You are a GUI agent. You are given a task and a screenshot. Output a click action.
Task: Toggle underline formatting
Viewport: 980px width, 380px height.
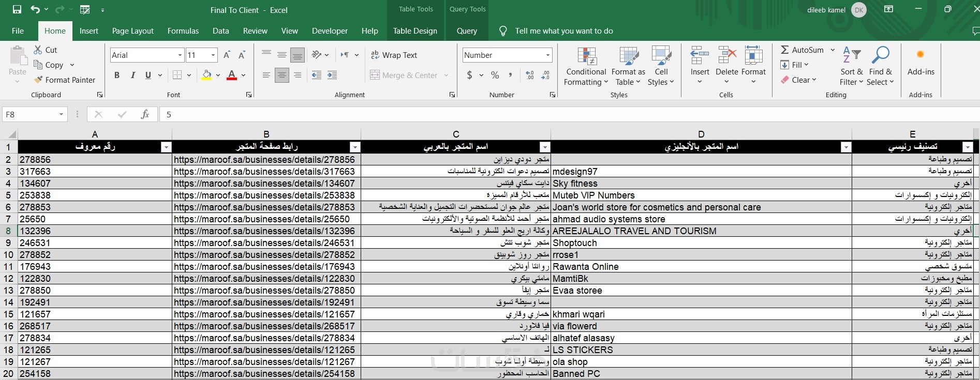[x=149, y=75]
